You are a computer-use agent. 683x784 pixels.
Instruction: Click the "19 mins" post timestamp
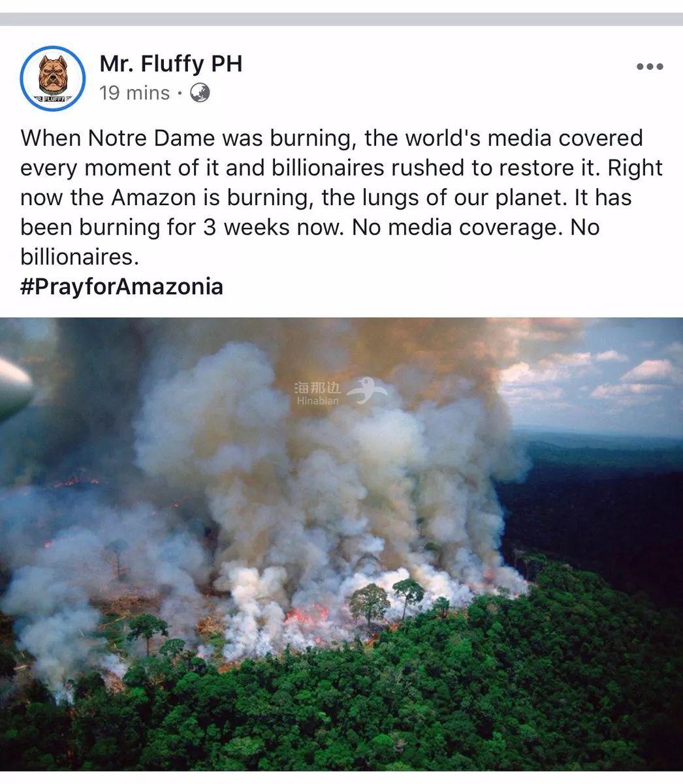[135, 93]
